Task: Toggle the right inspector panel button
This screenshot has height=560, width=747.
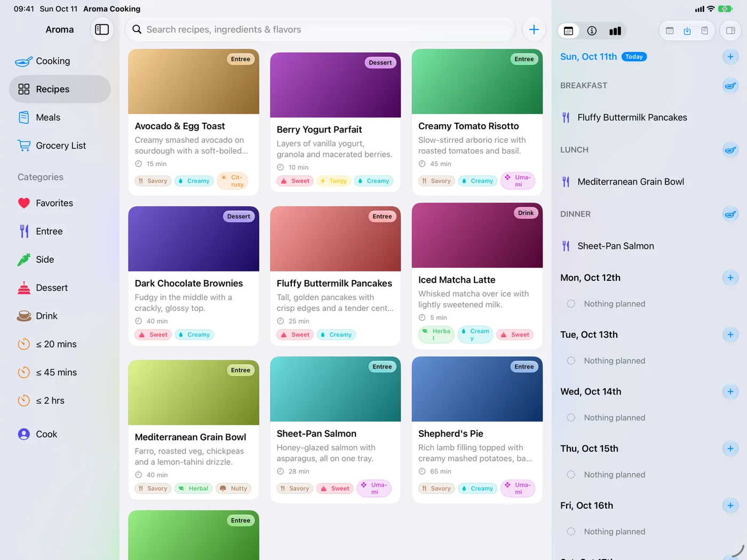Action: pos(730,31)
